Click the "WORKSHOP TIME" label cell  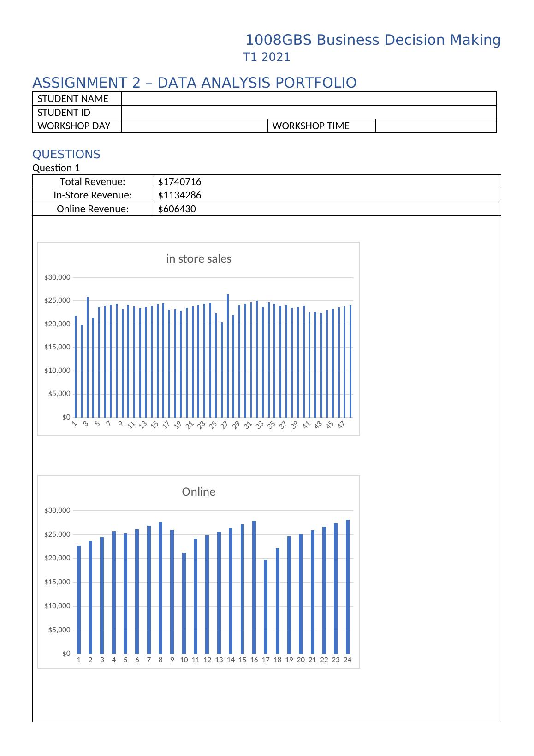[x=311, y=126]
